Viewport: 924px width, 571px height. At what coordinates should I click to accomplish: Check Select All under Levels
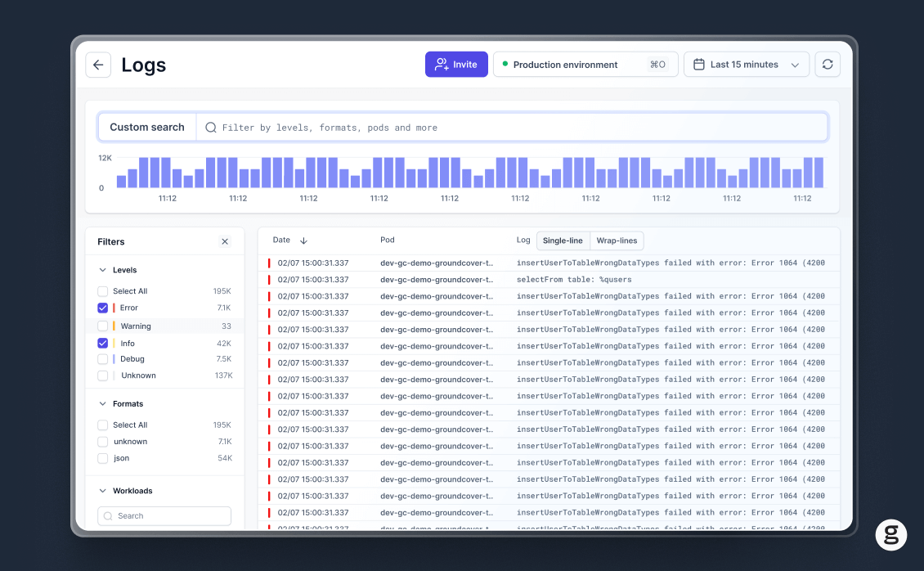pos(102,291)
